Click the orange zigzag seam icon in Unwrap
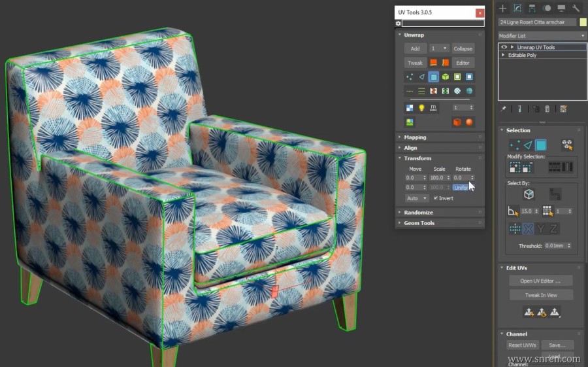The height and width of the screenshot is (367, 588). [434, 91]
